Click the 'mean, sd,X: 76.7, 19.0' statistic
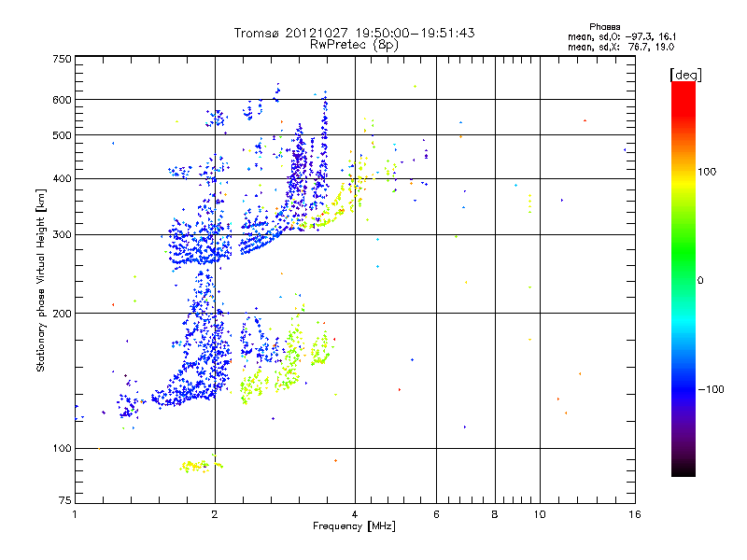 pos(621,48)
